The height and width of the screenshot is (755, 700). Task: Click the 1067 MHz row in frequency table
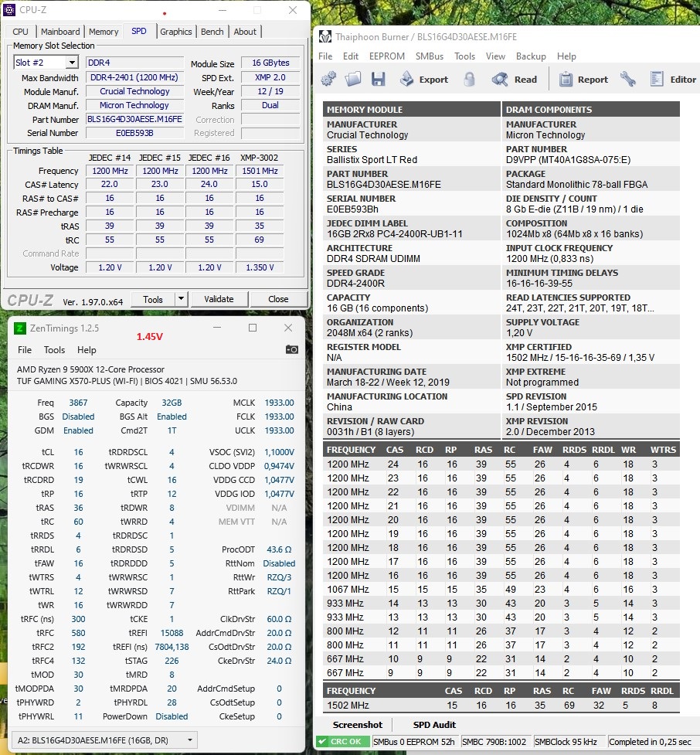coord(501,590)
